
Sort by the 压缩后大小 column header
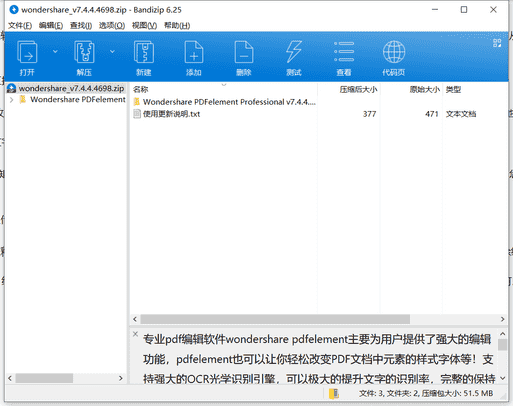[358, 89]
